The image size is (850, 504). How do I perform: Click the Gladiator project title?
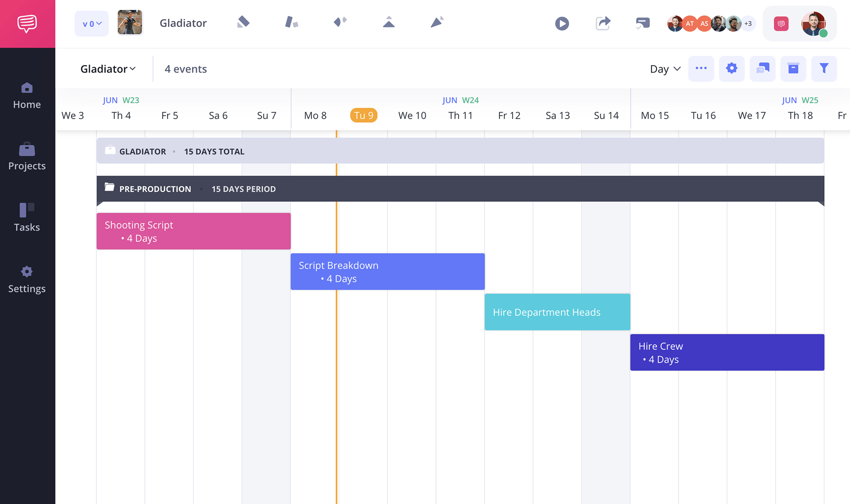click(183, 23)
